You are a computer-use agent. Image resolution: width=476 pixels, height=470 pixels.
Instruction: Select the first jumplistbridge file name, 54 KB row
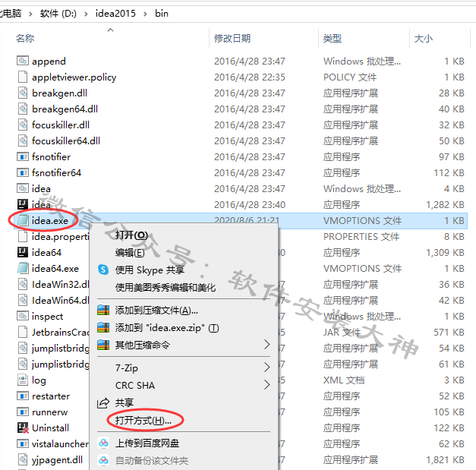pos(61,349)
